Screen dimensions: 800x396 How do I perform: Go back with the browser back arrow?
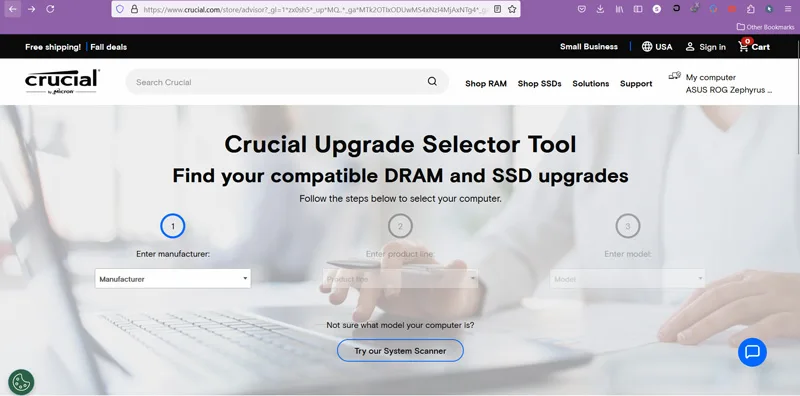(x=13, y=9)
